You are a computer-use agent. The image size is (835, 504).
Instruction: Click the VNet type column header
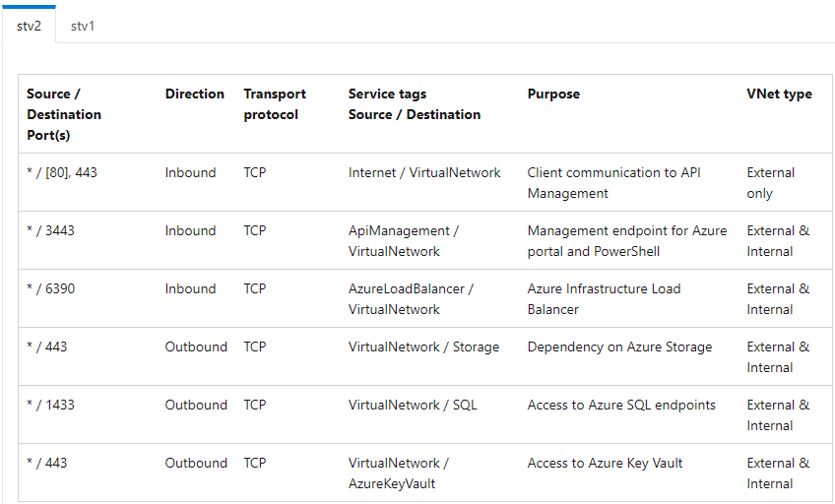pos(779,94)
